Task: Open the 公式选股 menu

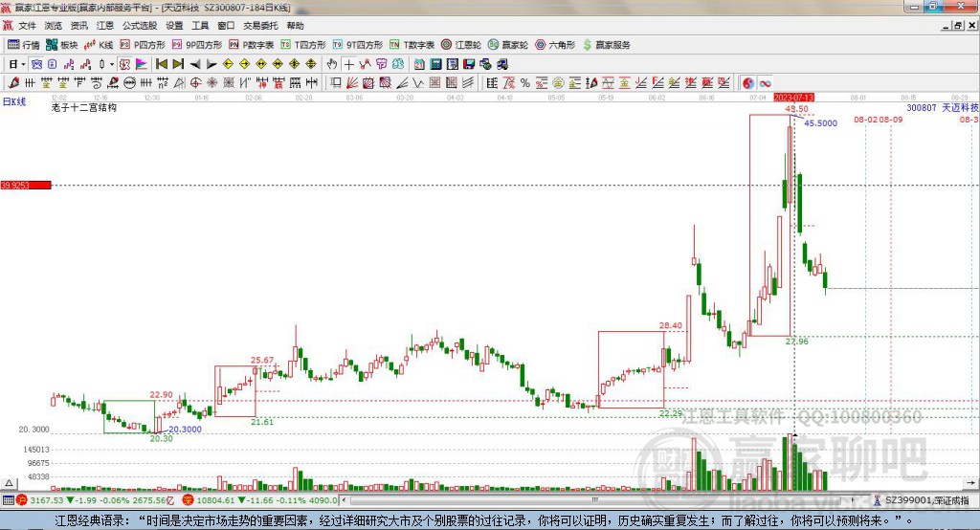Action: (140, 26)
